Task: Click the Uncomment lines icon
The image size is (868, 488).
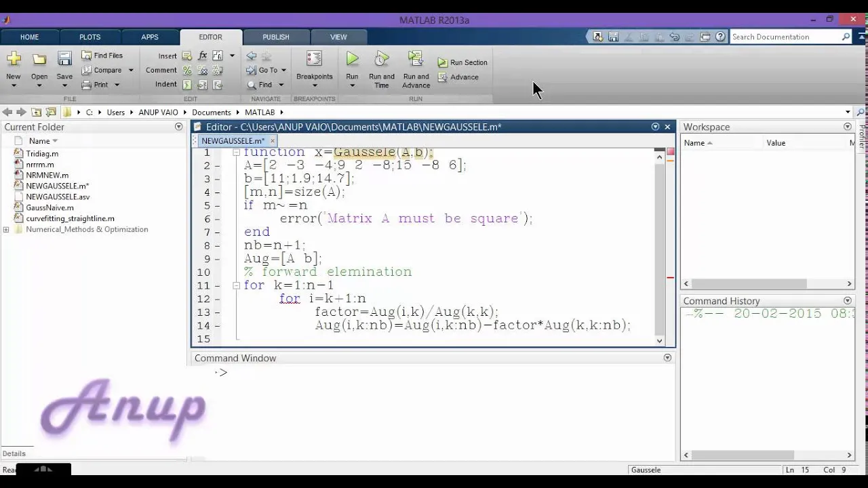Action: coord(202,70)
